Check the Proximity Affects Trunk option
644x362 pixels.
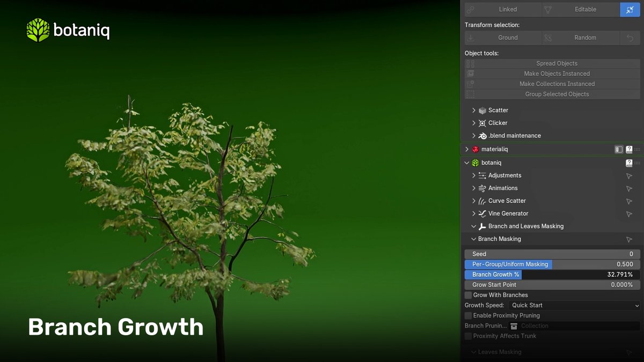(x=469, y=336)
